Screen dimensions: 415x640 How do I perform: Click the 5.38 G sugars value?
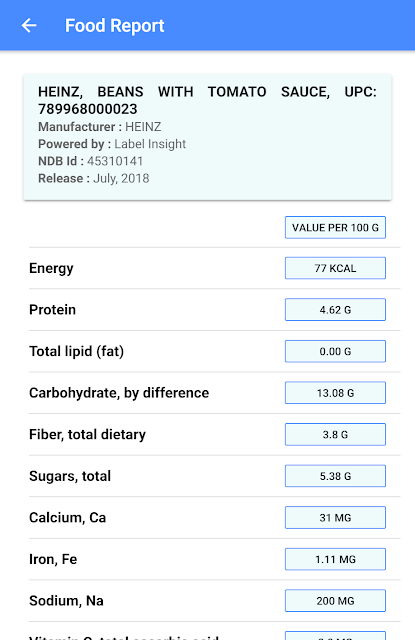coord(335,476)
